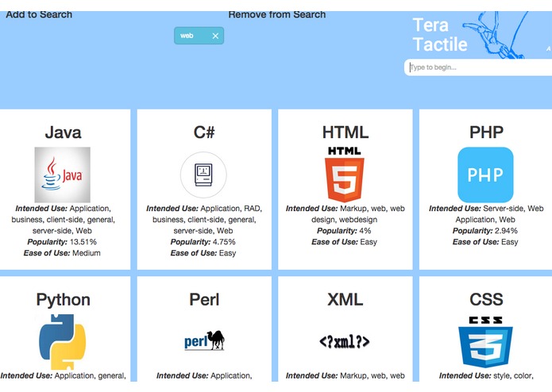Open the C# card title
552x392 pixels.
pyautogui.click(x=204, y=133)
